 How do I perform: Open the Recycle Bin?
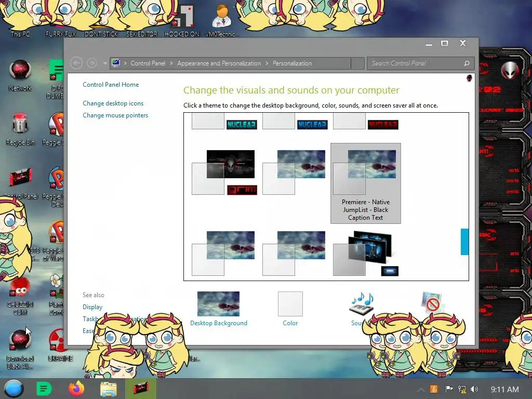point(20,129)
